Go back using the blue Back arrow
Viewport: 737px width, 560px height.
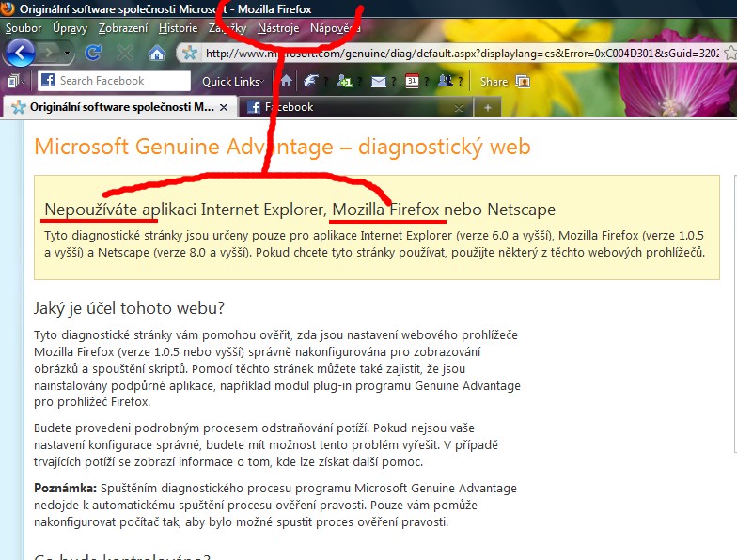(x=19, y=53)
